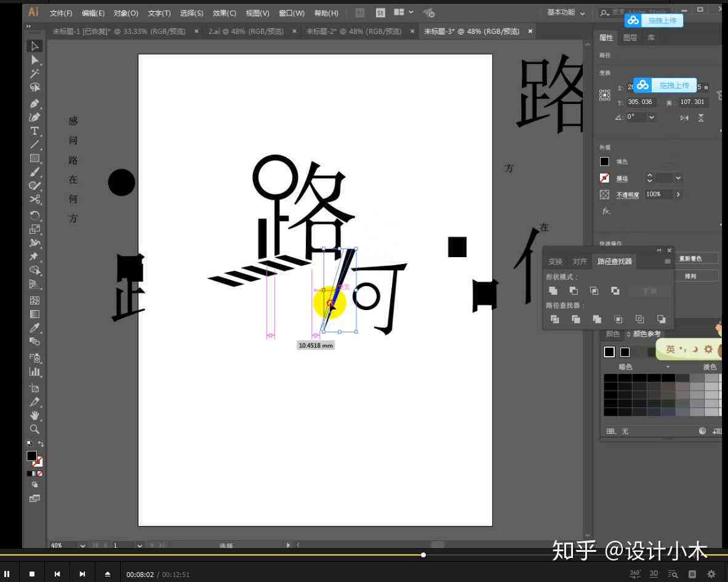Open the zoom level 48% dropdown
728x582 pixels.
[x=82, y=546]
